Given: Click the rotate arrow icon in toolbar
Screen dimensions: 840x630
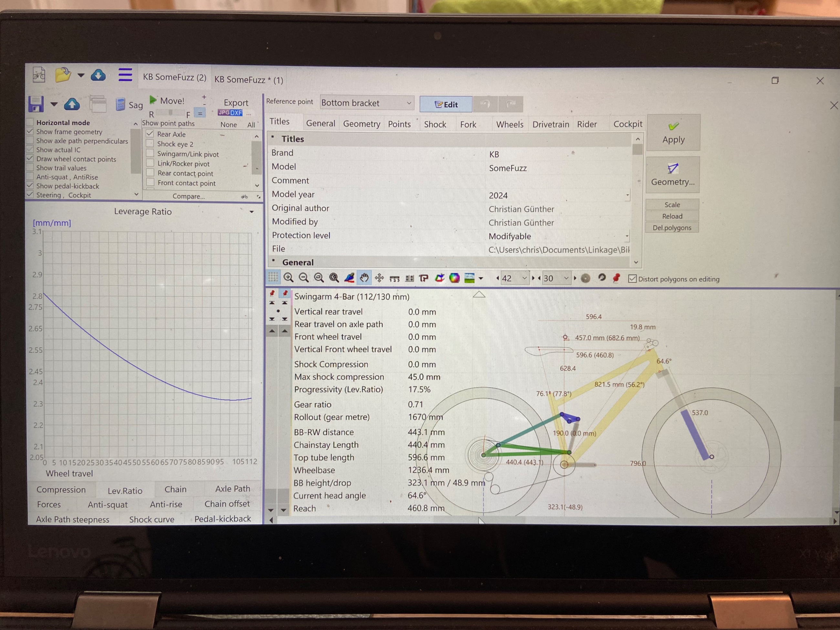Looking at the screenshot, I should point(602,278).
